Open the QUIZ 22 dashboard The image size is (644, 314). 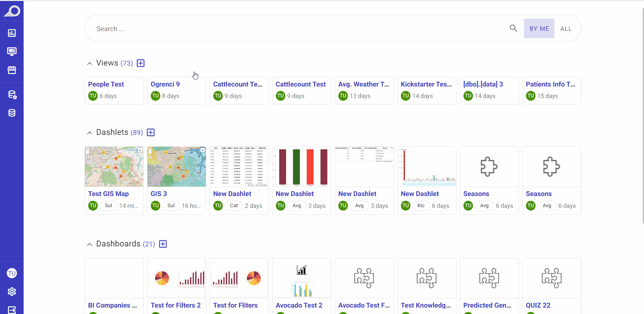(552, 286)
